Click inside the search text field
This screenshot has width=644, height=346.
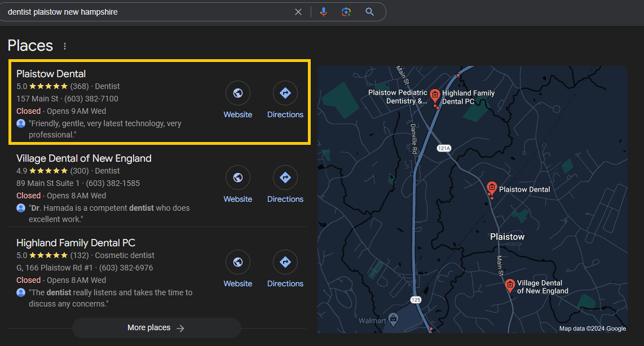click(x=147, y=12)
